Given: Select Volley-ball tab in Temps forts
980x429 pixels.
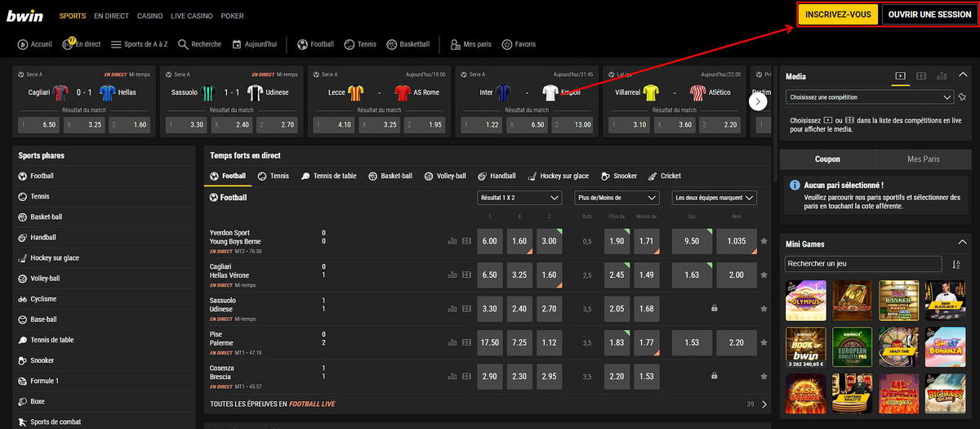Looking at the screenshot, I should 445,176.
